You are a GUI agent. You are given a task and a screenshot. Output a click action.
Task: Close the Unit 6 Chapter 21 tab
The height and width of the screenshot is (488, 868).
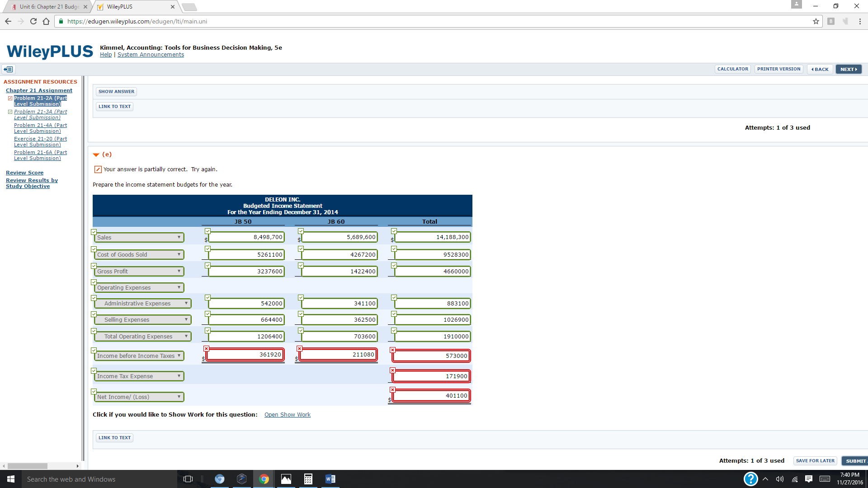point(85,7)
